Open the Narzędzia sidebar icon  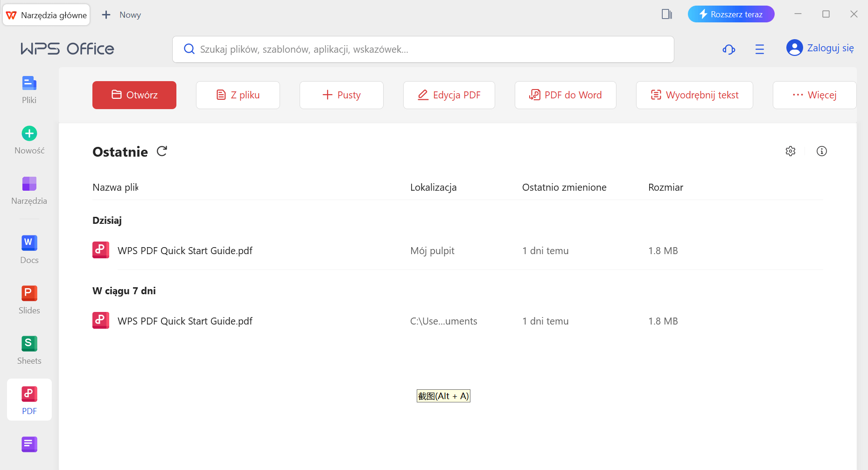[x=29, y=184]
